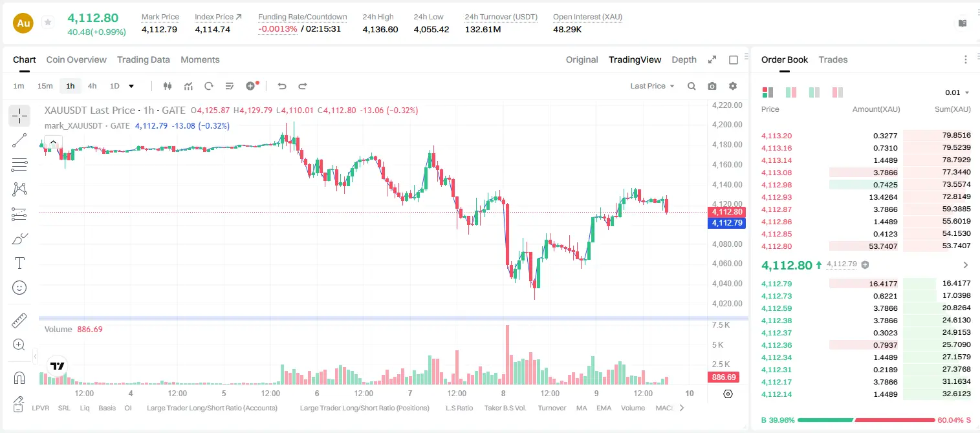Undo the last chart action

coord(282,86)
